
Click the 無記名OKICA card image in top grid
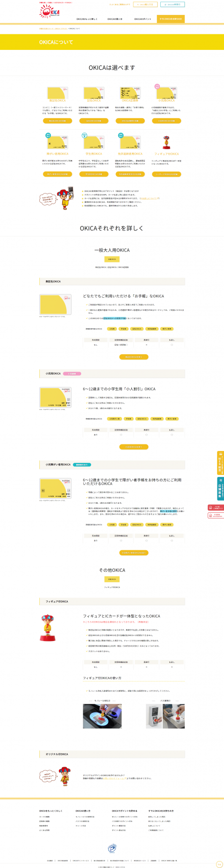tap(57, 93)
